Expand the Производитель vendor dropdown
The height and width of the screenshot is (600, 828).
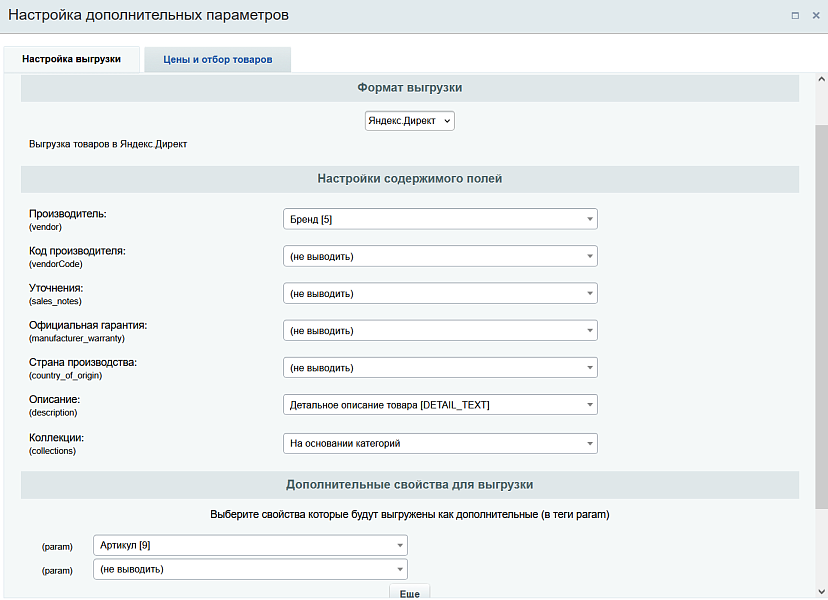pos(440,219)
